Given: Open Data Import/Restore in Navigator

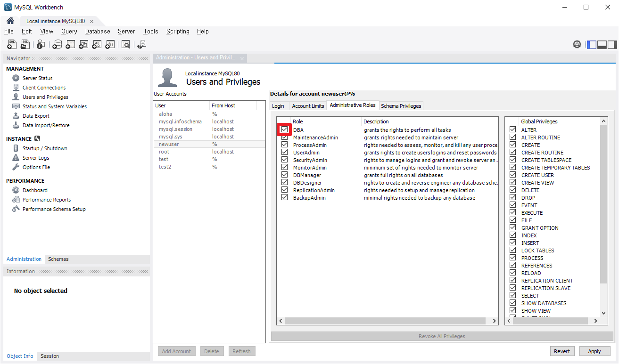Looking at the screenshot, I should point(46,125).
